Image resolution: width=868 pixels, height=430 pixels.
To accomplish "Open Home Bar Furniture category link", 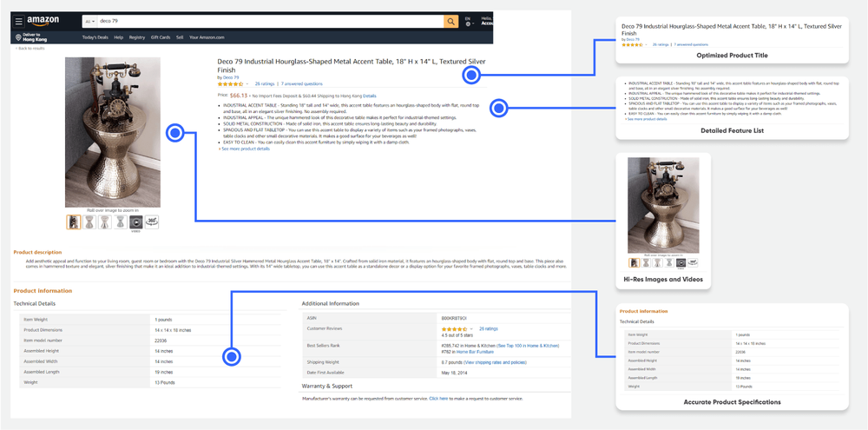I will pos(475,352).
